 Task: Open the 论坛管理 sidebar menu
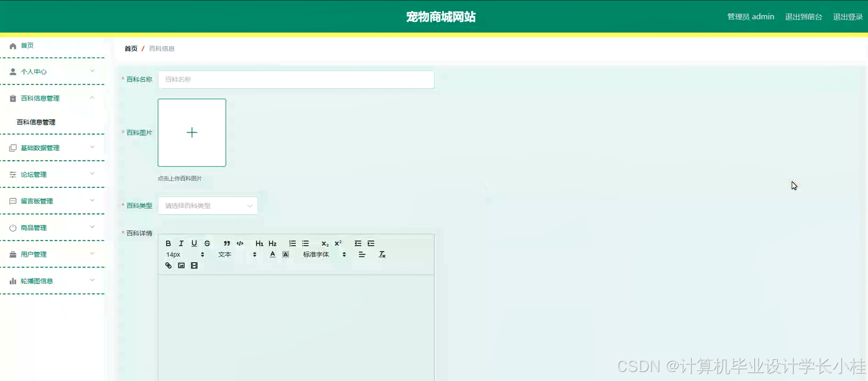[x=52, y=175]
